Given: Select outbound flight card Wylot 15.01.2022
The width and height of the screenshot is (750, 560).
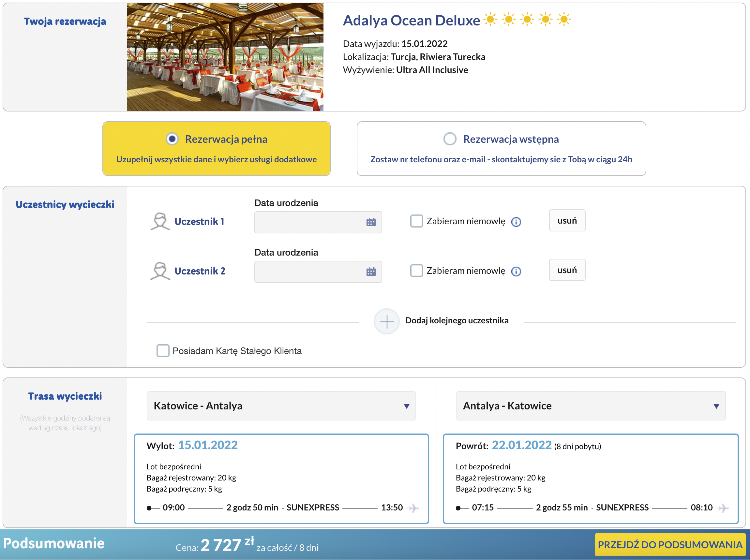Looking at the screenshot, I should (x=281, y=479).
